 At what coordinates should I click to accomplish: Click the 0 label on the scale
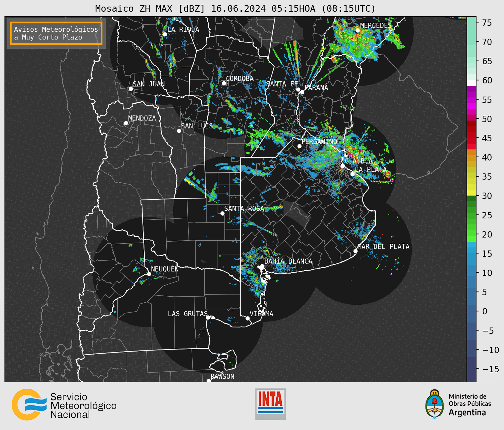coord(485,311)
